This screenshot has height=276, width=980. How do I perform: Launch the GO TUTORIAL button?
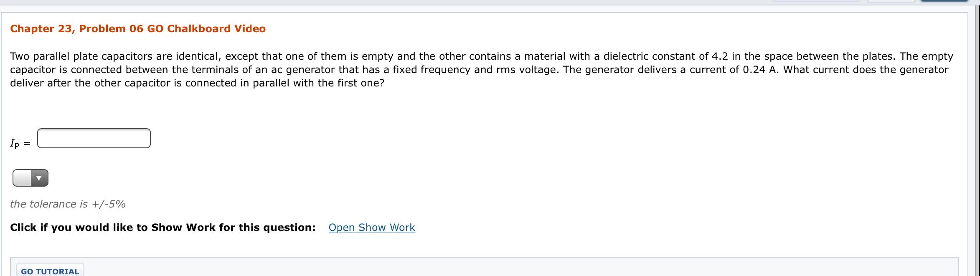(50, 271)
